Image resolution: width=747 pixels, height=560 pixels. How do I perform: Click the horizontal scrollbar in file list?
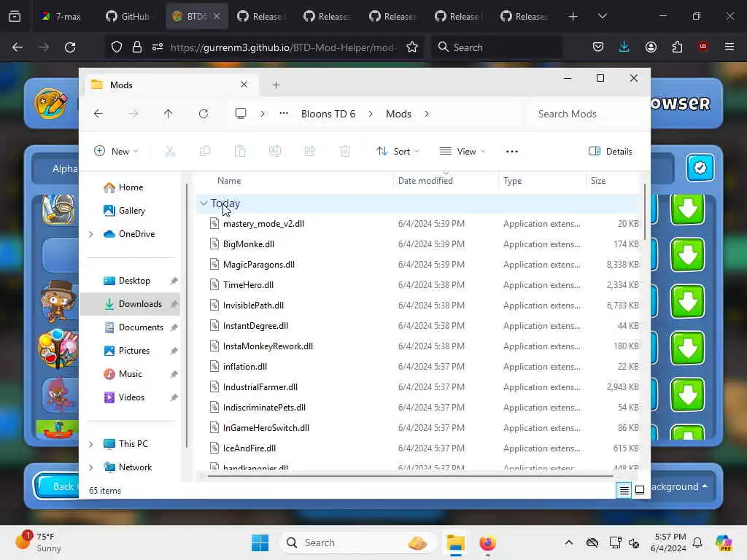coord(410,475)
